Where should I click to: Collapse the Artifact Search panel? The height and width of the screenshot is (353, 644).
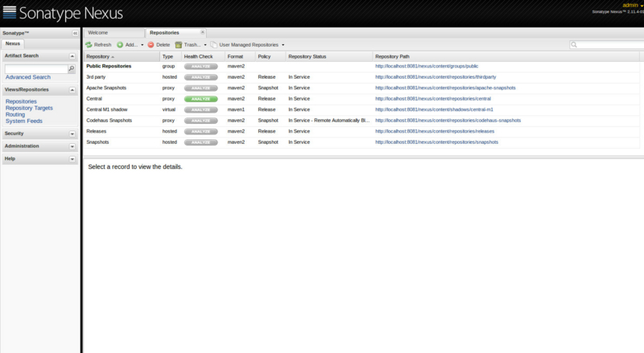click(72, 55)
